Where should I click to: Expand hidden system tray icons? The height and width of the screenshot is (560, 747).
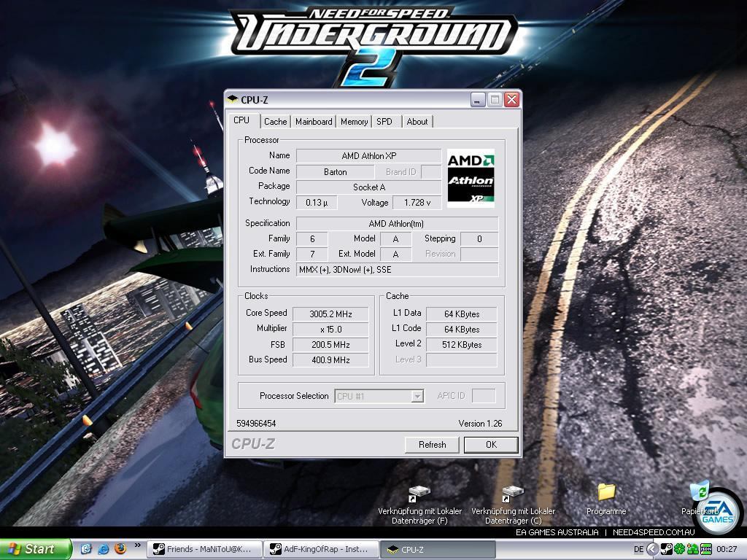[x=652, y=550]
